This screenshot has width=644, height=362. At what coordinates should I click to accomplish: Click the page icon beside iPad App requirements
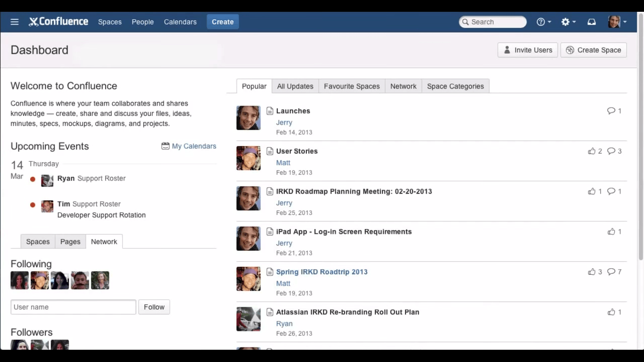pos(270,231)
